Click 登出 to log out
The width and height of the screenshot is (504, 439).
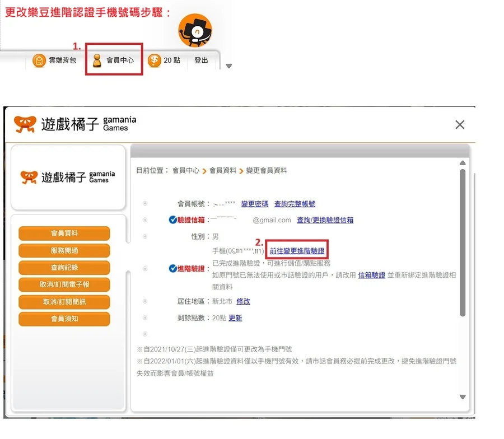(x=201, y=60)
